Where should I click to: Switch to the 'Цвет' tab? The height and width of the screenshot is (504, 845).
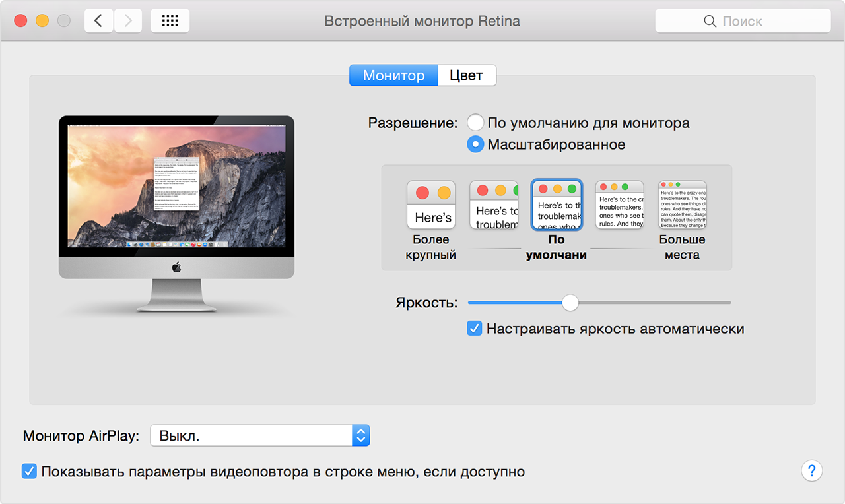tap(467, 75)
